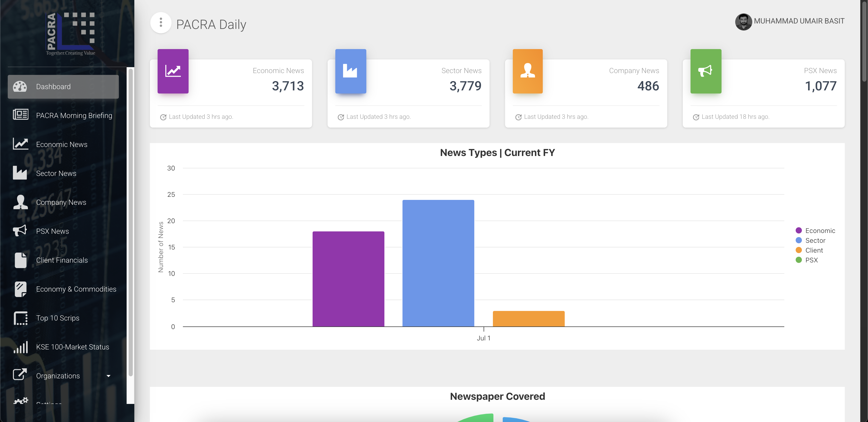Click the three-dot menu button beside PACRA Daily

(161, 22)
